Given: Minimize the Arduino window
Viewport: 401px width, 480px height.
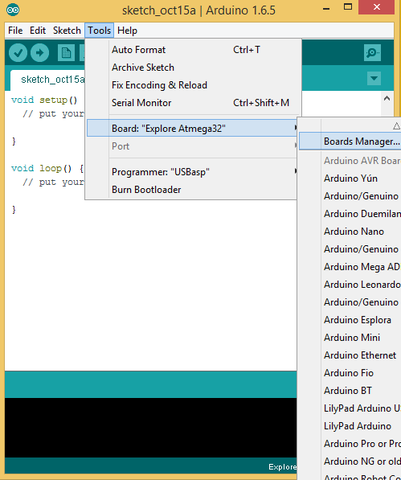Looking at the screenshot, I should click(x=326, y=8).
